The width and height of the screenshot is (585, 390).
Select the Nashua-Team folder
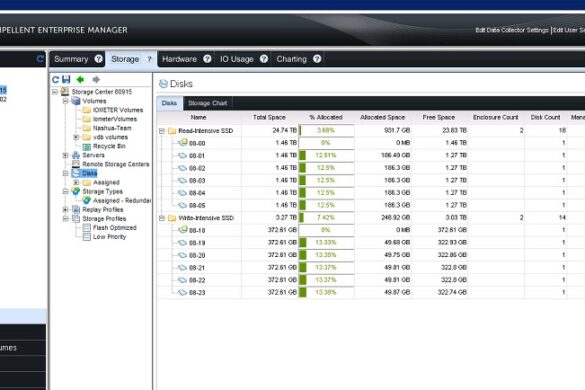coord(112,128)
